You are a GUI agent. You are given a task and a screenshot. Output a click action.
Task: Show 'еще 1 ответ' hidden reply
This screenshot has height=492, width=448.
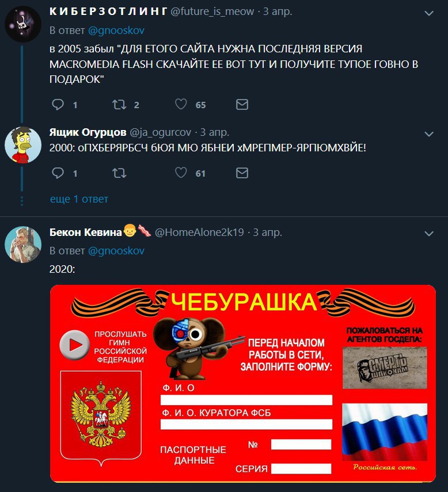pos(79,199)
